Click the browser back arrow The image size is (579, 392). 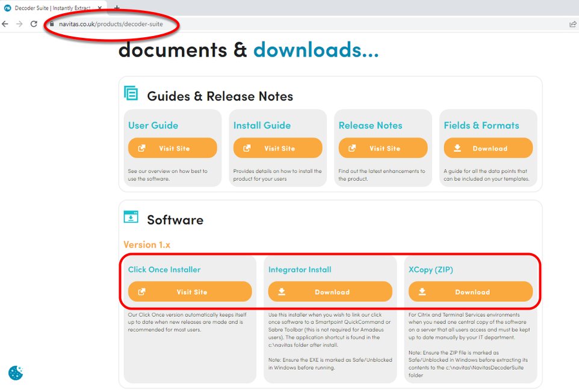pyautogui.click(x=5, y=24)
